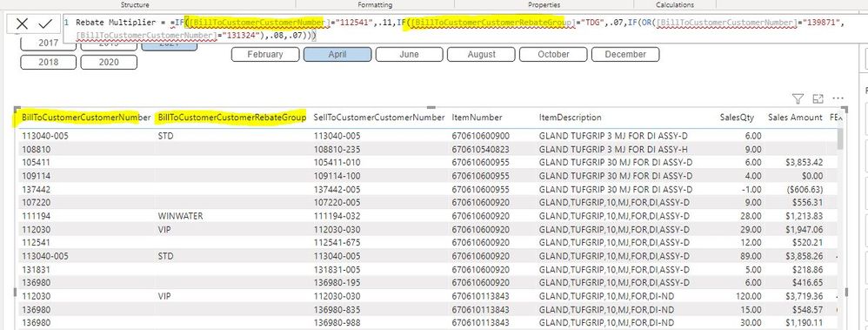Image resolution: width=868 pixels, height=330 pixels.
Task: Sort by BillToCustomerCustomerNumber column header
Action: 86,118
